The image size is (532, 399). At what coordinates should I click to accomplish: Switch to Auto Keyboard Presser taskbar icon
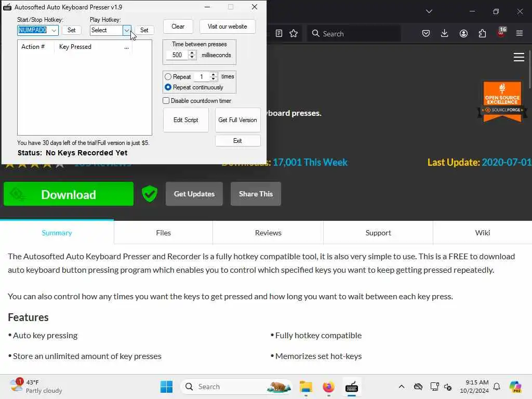(x=352, y=387)
